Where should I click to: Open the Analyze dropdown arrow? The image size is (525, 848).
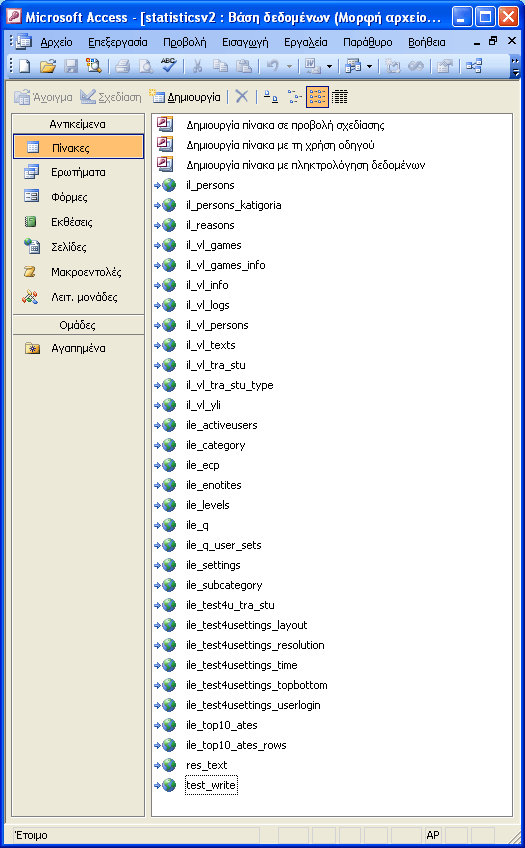369,67
